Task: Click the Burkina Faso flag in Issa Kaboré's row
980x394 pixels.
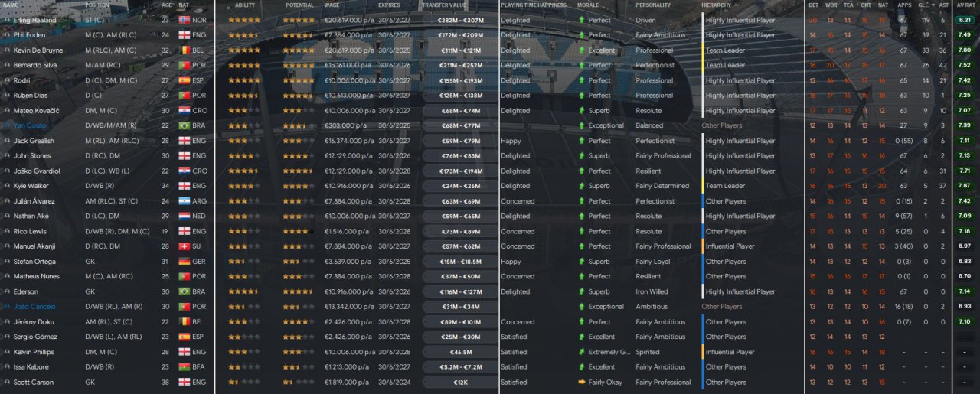Action: 183,367
